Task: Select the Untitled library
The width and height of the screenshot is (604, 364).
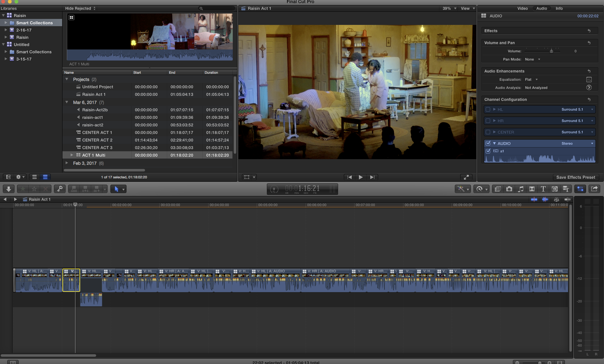Action: click(21, 44)
